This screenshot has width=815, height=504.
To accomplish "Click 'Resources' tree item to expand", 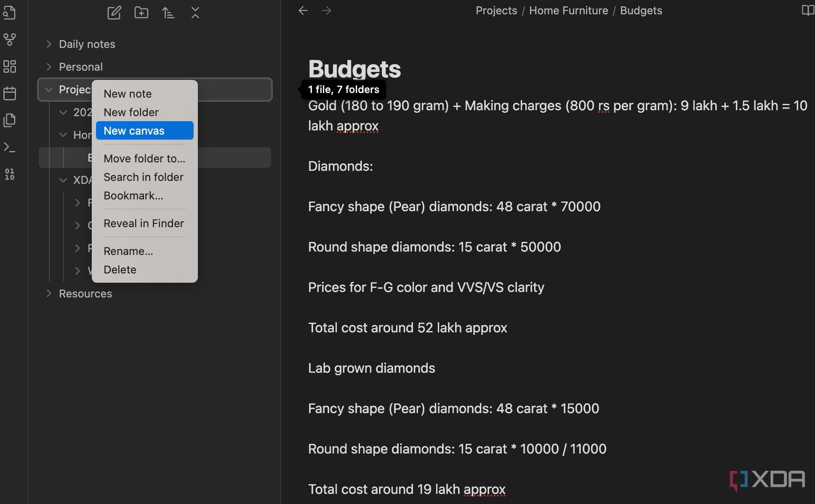I will click(x=85, y=293).
